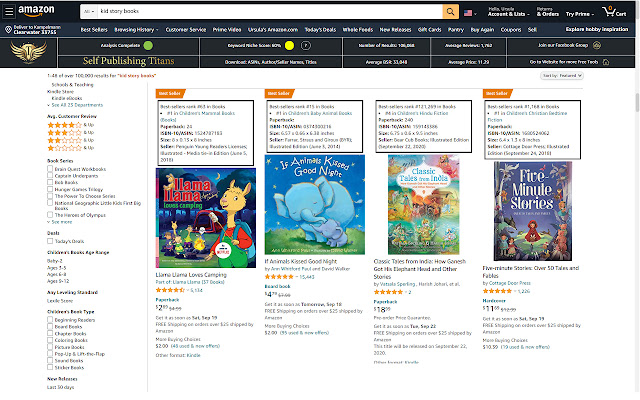Open the Best Sellers nav item
This screenshot has height=400, width=640.
pos(94,31)
